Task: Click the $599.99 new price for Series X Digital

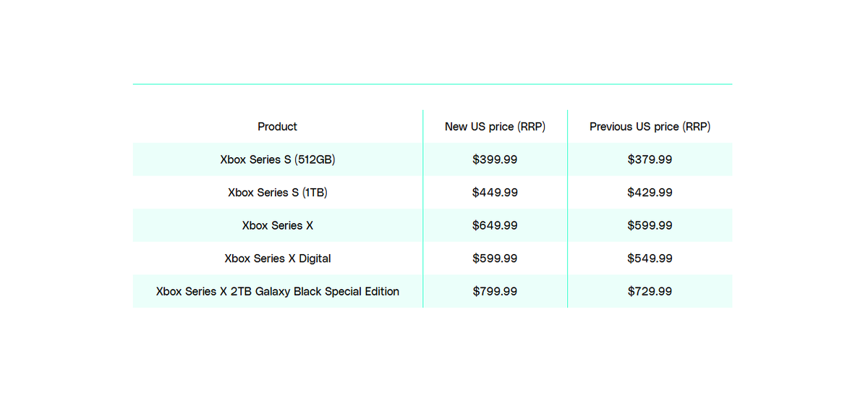Action: pos(495,259)
